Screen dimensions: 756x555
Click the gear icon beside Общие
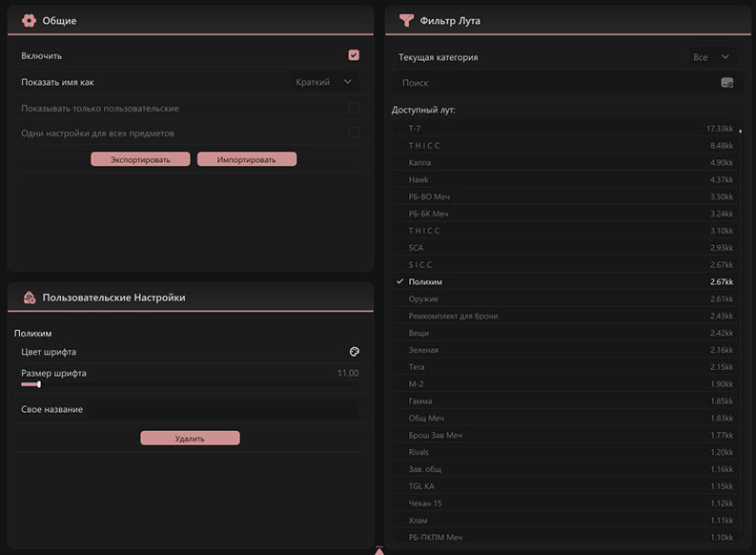29,20
